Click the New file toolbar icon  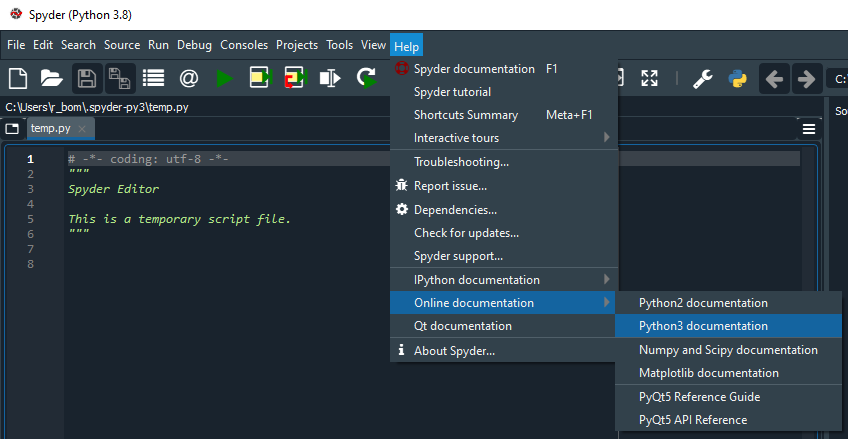(18, 79)
